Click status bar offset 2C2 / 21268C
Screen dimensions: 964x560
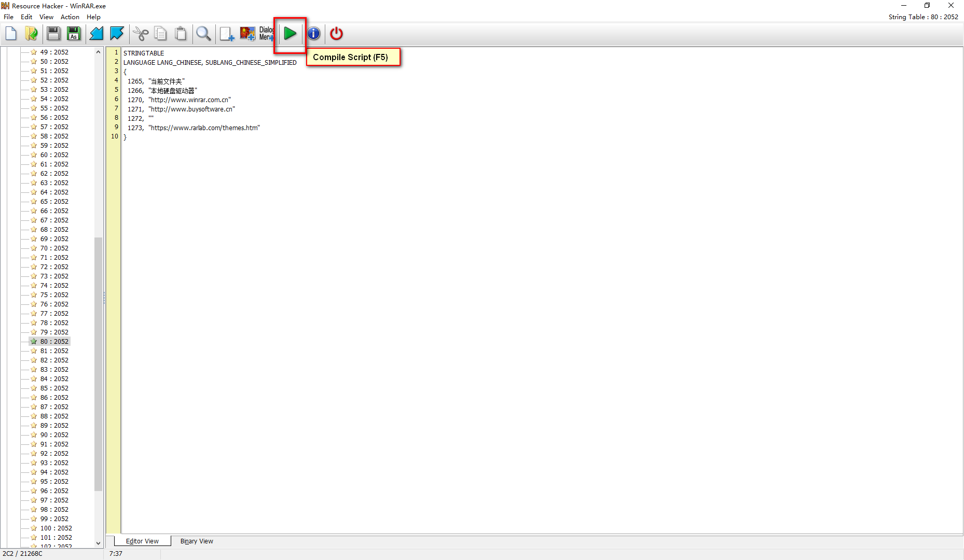[22, 554]
